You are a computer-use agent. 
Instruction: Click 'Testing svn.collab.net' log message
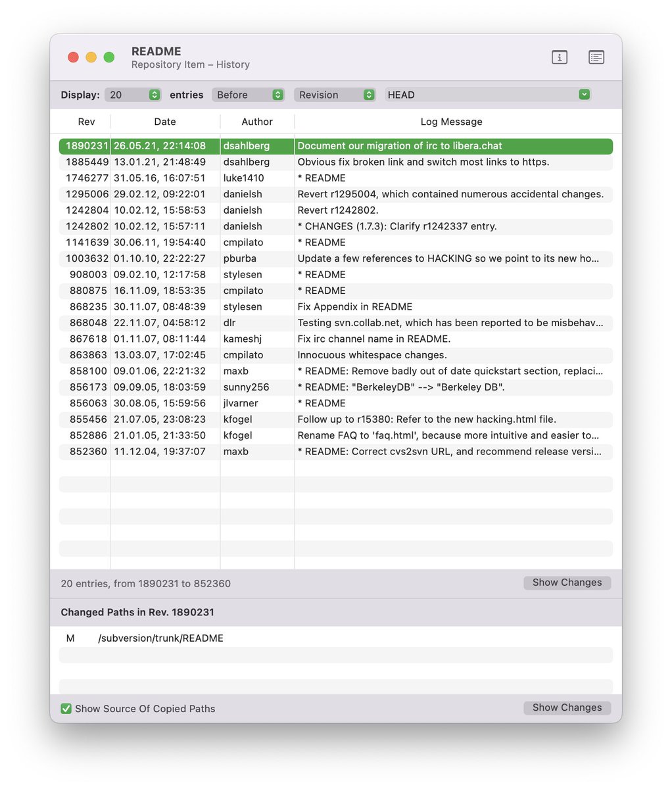tap(450, 323)
